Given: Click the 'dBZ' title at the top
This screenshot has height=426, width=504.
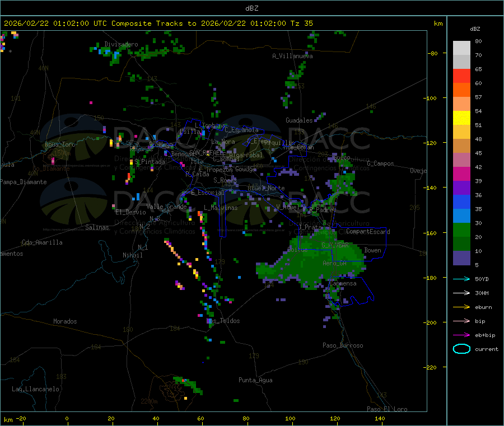Looking at the screenshot, I should 251,8.
